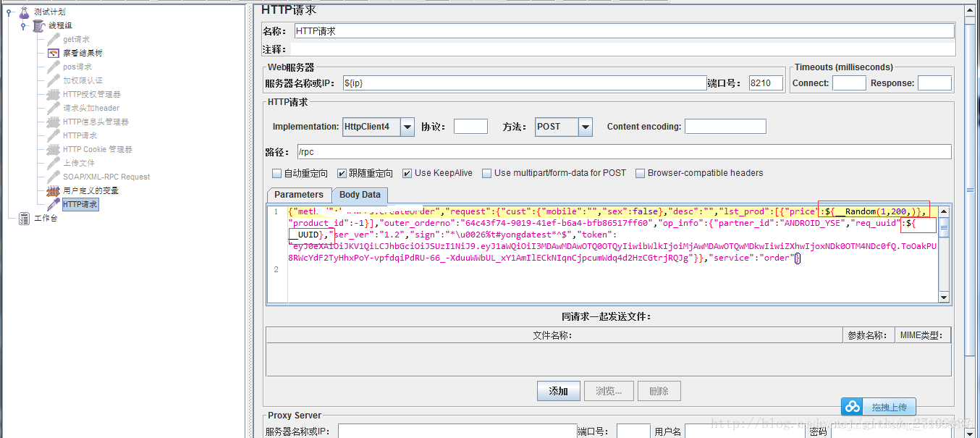980x438 pixels.
Task: Open the 方法 POST method dropdown
Action: [586, 127]
